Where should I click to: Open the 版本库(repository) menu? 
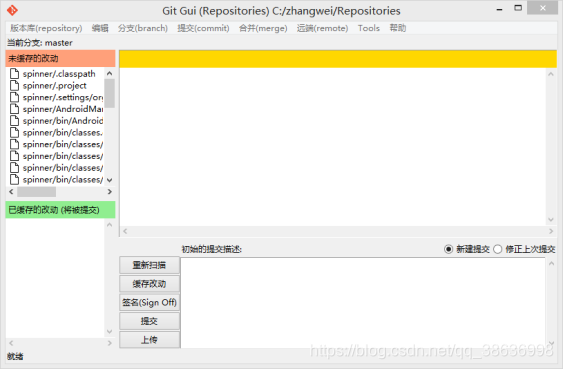pos(46,28)
